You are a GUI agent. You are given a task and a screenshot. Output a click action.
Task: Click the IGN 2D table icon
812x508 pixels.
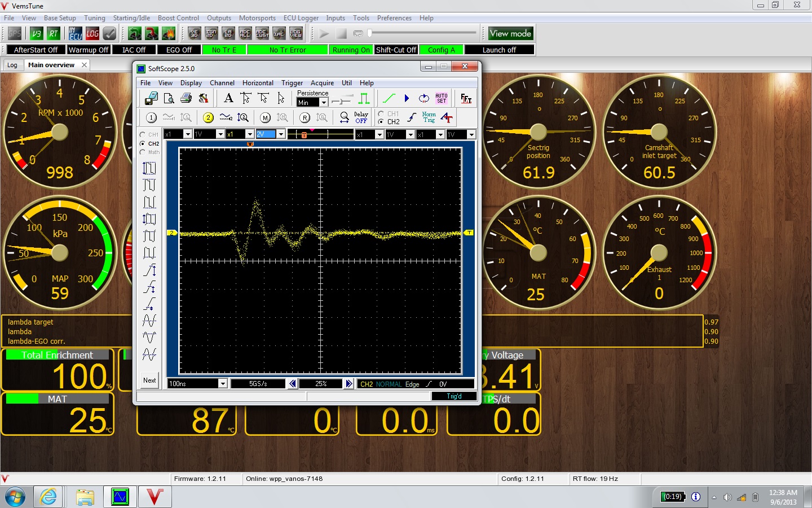pos(211,33)
